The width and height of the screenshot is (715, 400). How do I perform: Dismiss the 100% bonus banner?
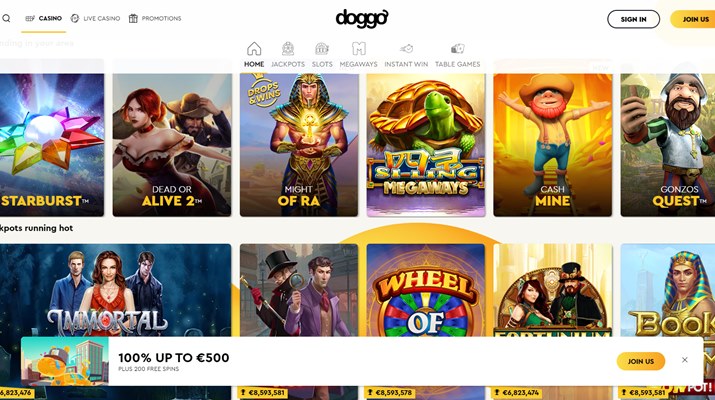[684, 360]
